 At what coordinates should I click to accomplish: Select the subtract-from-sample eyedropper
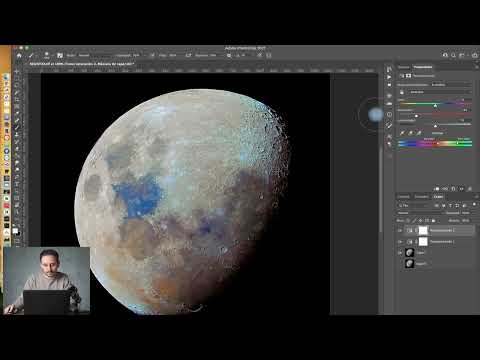click(419, 133)
